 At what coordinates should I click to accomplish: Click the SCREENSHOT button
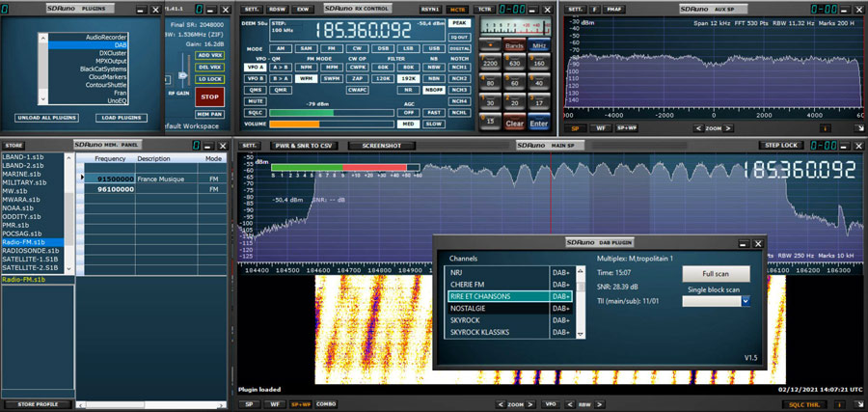[382, 146]
